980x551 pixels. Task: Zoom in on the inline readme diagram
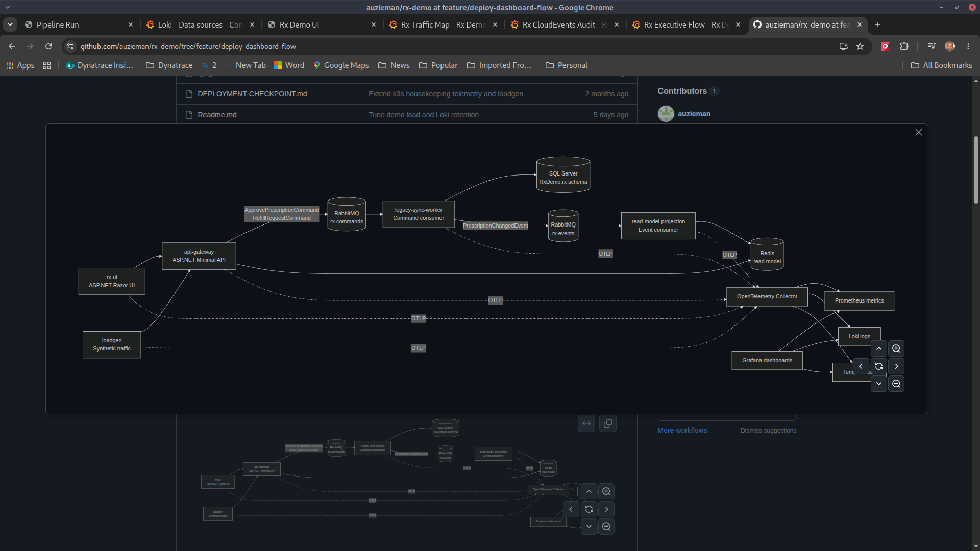point(606,492)
